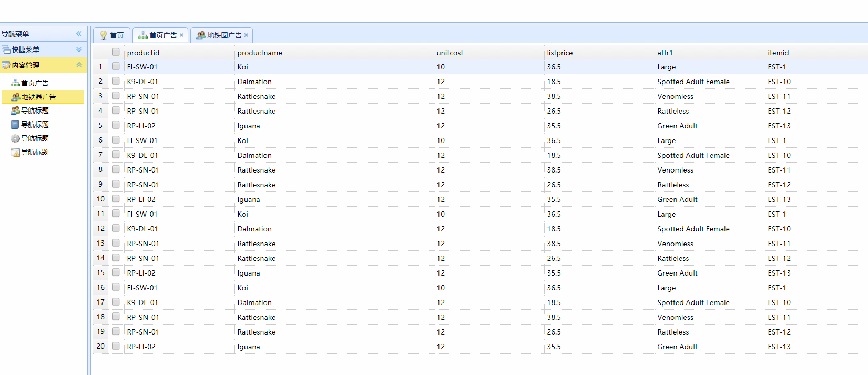Viewport: 868px width, 375px height.
Task: Sort by the productid column header
Action: pyautogui.click(x=179, y=53)
